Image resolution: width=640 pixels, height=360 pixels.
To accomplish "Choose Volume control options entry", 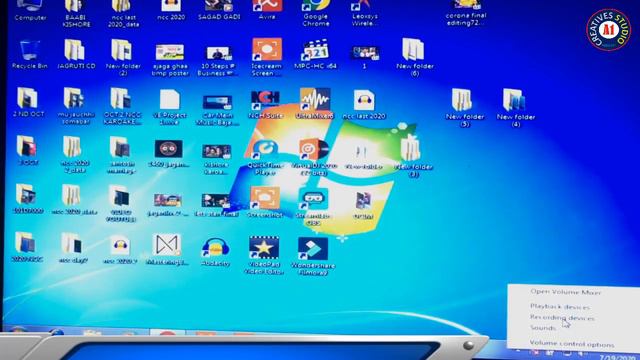I will (571, 344).
